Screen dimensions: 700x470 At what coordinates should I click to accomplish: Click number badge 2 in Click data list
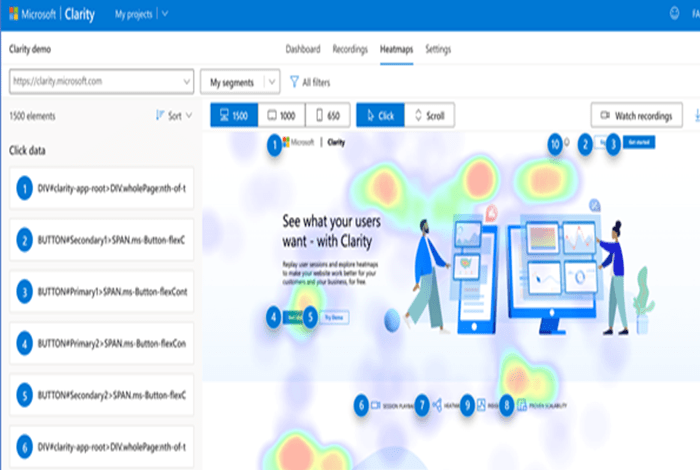25,240
